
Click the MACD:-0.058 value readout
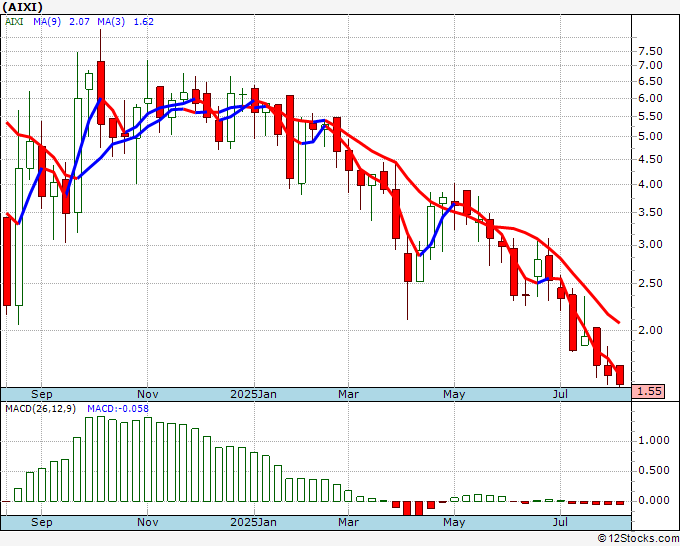coord(118,409)
